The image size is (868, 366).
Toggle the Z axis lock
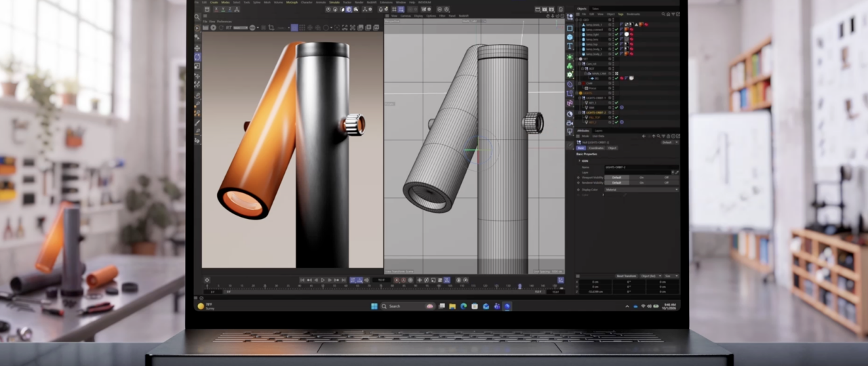230,9
